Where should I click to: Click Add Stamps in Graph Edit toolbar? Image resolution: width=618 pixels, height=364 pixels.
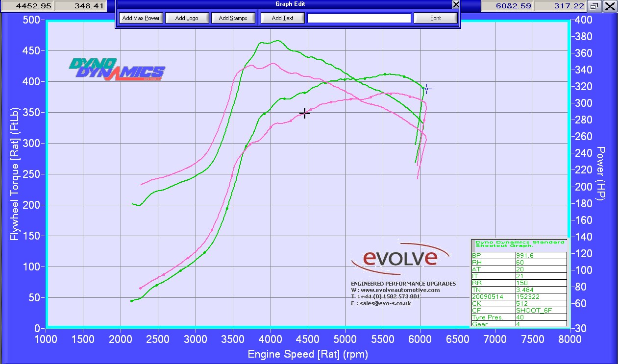coord(233,18)
